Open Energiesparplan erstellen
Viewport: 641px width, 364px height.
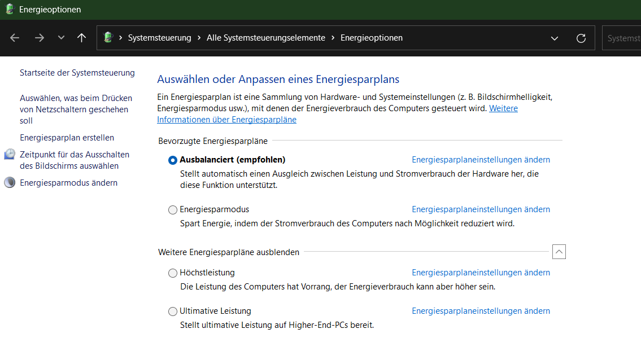coord(67,138)
